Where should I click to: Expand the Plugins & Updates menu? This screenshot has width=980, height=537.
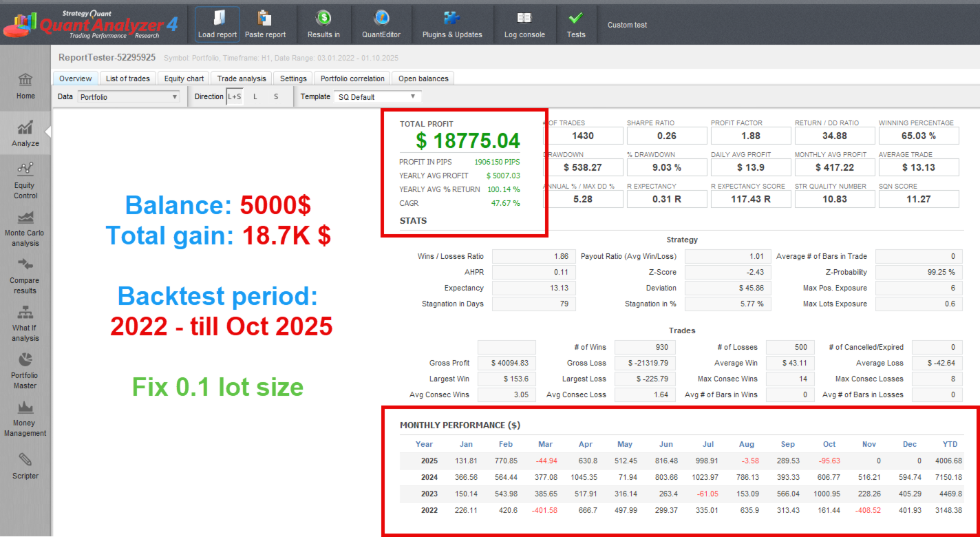click(x=452, y=23)
